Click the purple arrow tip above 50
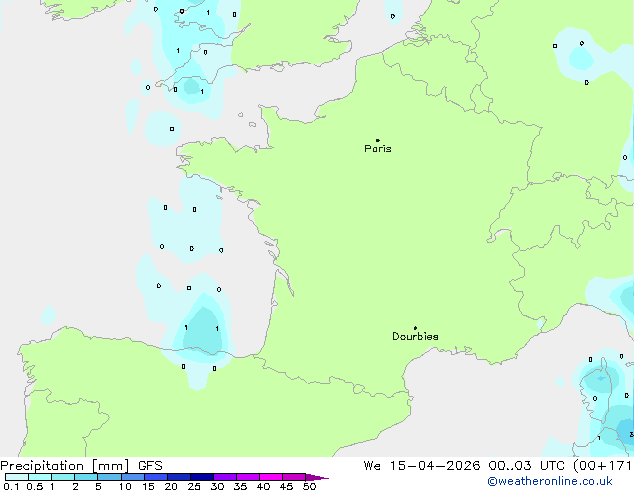Image resolution: width=634 pixels, height=490 pixels. [x=317, y=477]
